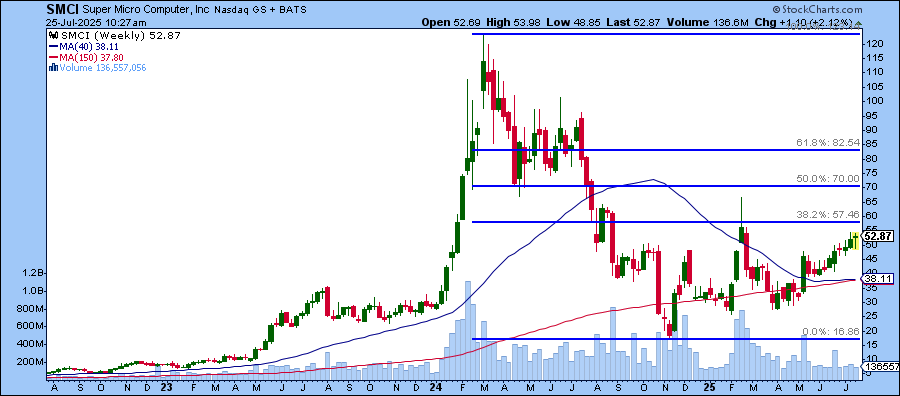Image resolution: width=900 pixels, height=396 pixels.
Task: Click the 23 year label on the time axis
Action: tap(166, 387)
